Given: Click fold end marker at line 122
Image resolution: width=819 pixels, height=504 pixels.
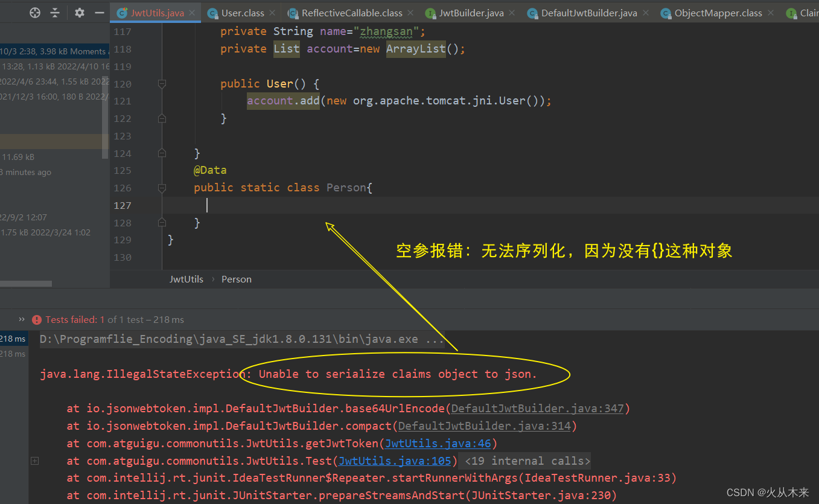Looking at the screenshot, I should click(x=162, y=119).
